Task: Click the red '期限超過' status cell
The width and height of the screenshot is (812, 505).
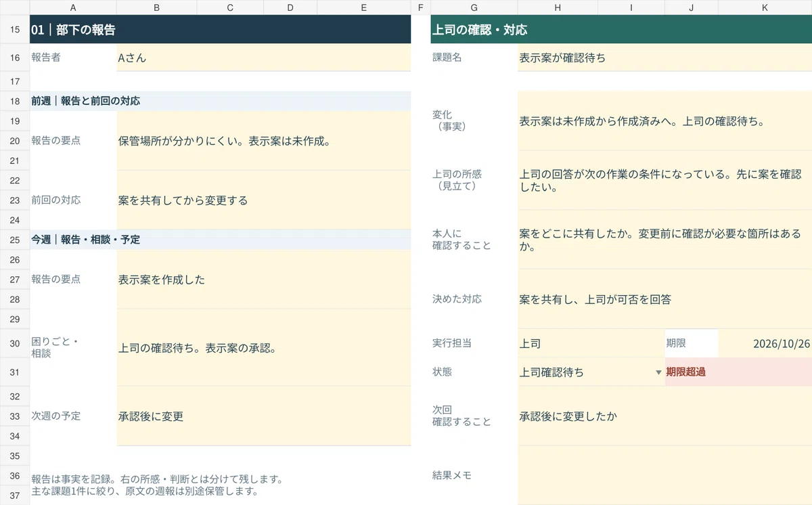Action: (x=738, y=372)
